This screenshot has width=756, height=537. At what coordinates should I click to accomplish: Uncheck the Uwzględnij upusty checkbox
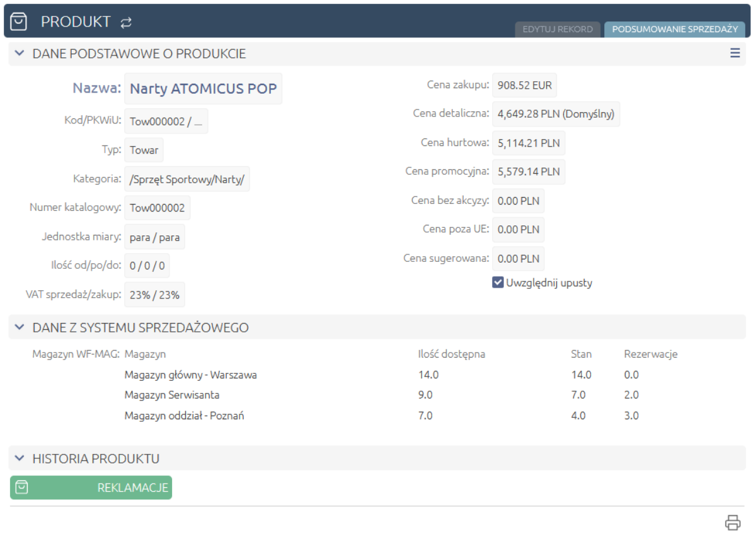coord(498,283)
